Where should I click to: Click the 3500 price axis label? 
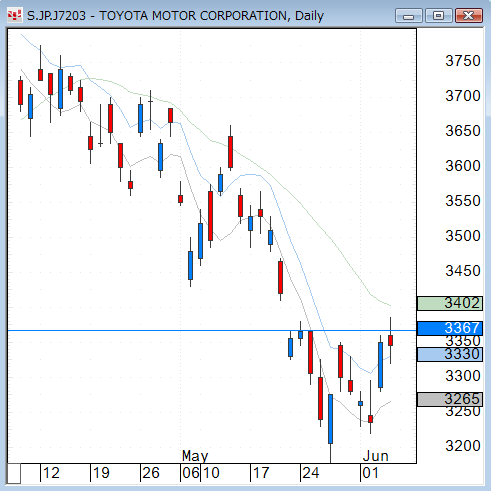[x=463, y=236]
